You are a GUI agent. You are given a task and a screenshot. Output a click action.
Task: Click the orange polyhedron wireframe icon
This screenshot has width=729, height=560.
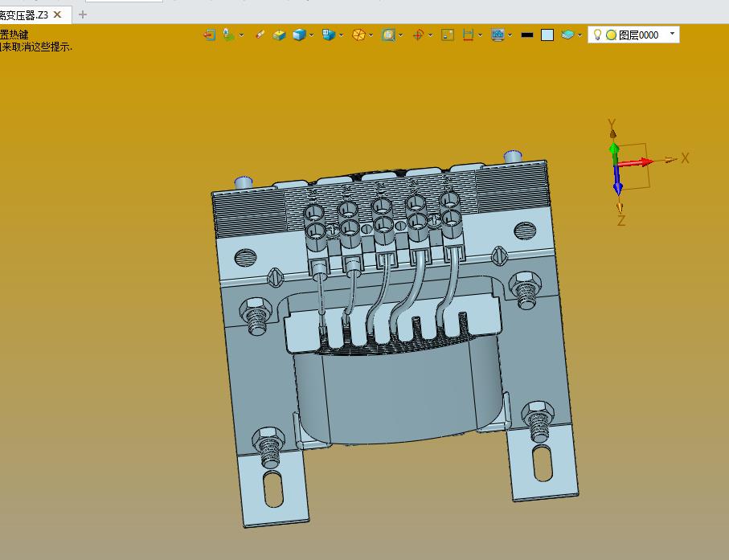358,35
